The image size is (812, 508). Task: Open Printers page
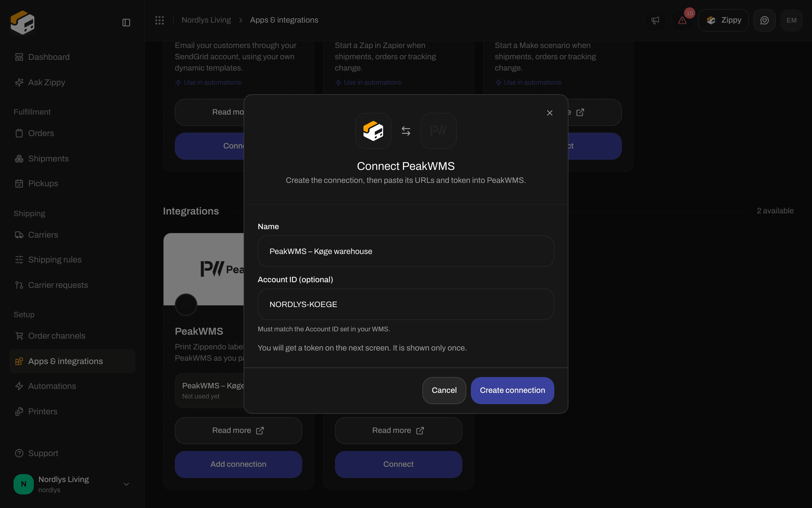coord(72,411)
